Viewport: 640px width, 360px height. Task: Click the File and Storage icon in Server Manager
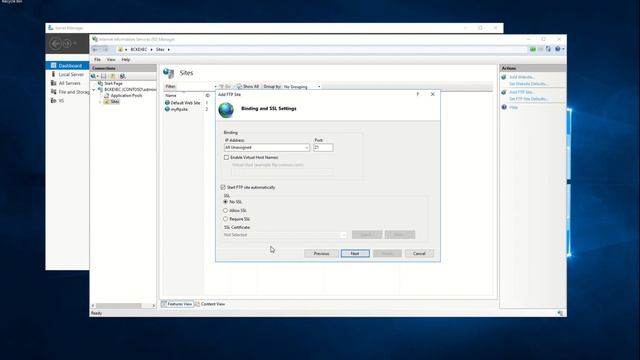tap(53, 92)
